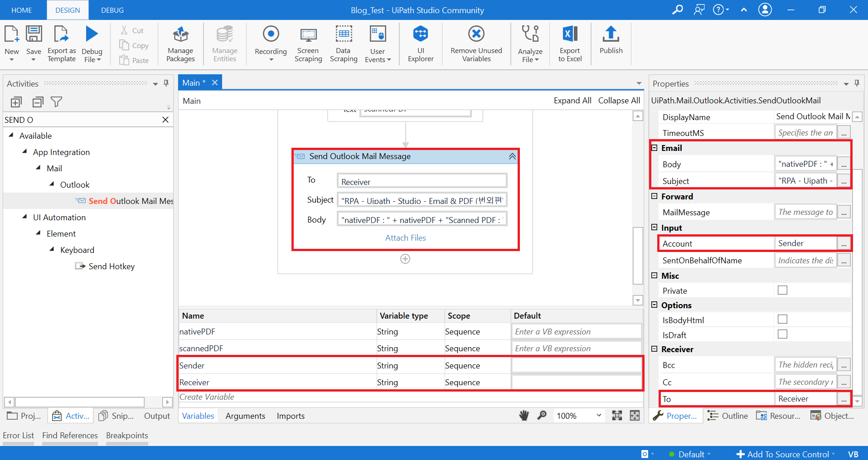
Task: Open the Imports tab
Action: 291,416
